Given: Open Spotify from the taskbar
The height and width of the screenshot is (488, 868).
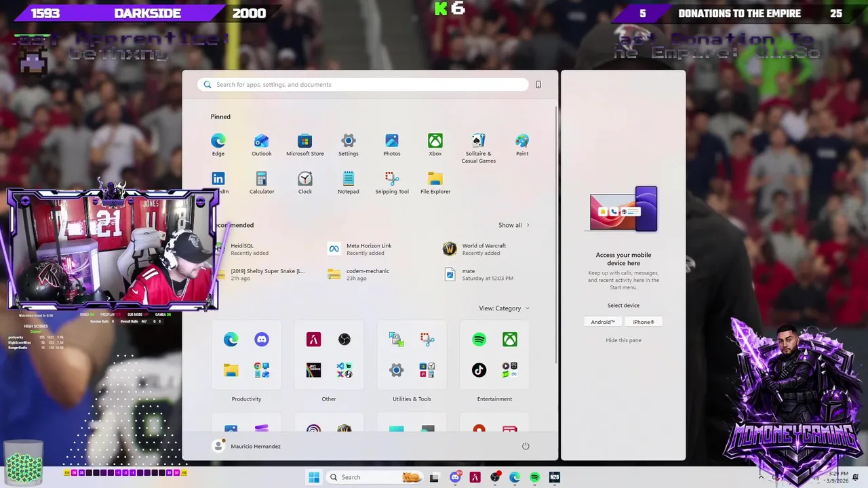Looking at the screenshot, I should coord(534,477).
